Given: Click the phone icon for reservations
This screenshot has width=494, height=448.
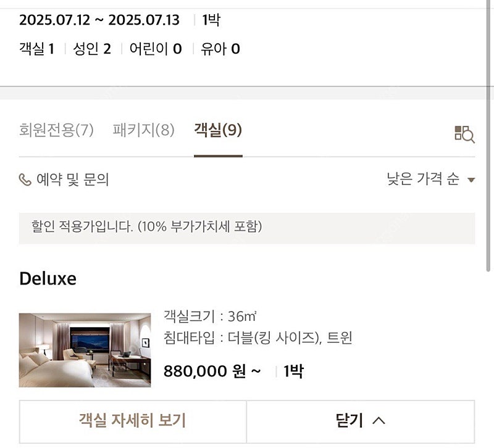Looking at the screenshot, I should (25, 180).
